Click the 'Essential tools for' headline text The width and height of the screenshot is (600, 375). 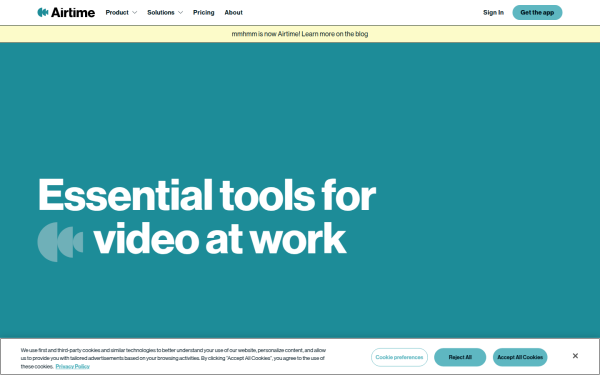coord(207,195)
